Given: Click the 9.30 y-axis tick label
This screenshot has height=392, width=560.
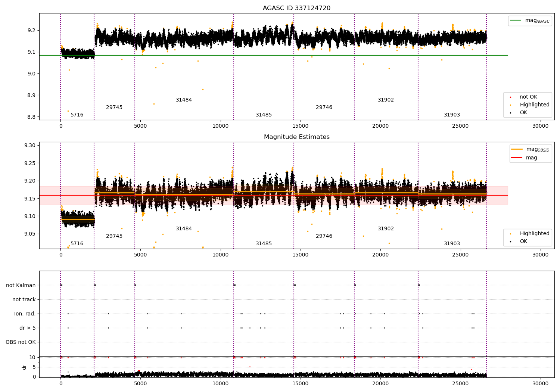Looking at the screenshot, I should click(30, 146).
